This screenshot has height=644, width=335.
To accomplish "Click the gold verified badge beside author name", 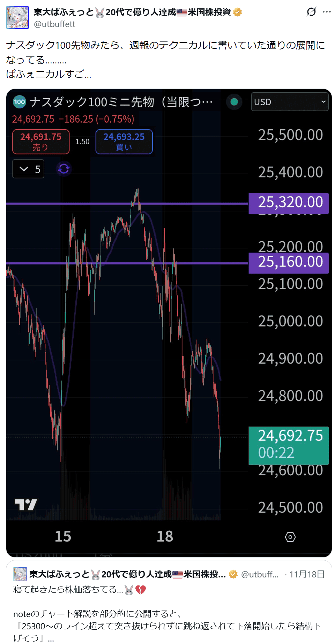I will pyautogui.click(x=238, y=12).
